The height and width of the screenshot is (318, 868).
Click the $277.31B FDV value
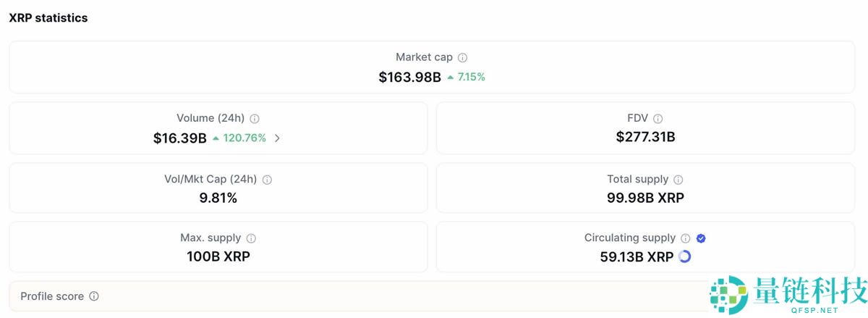pos(645,136)
